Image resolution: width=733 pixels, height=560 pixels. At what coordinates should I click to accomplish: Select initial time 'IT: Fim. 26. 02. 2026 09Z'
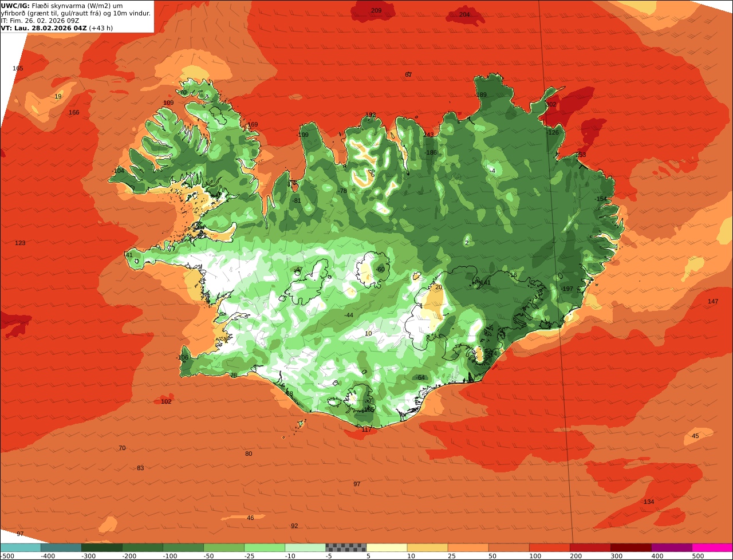coord(40,20)
